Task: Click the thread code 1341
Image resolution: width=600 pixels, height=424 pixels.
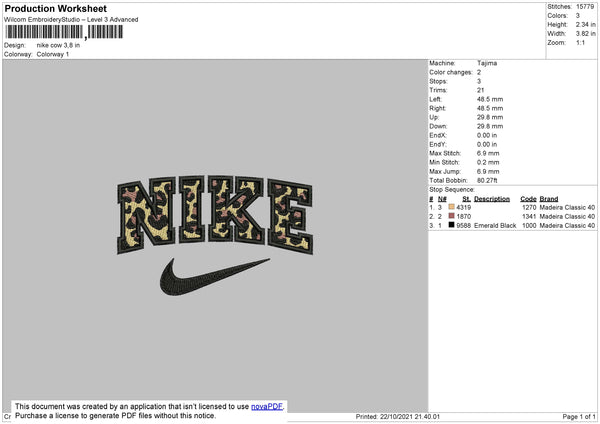Action: tap(529, 217)
